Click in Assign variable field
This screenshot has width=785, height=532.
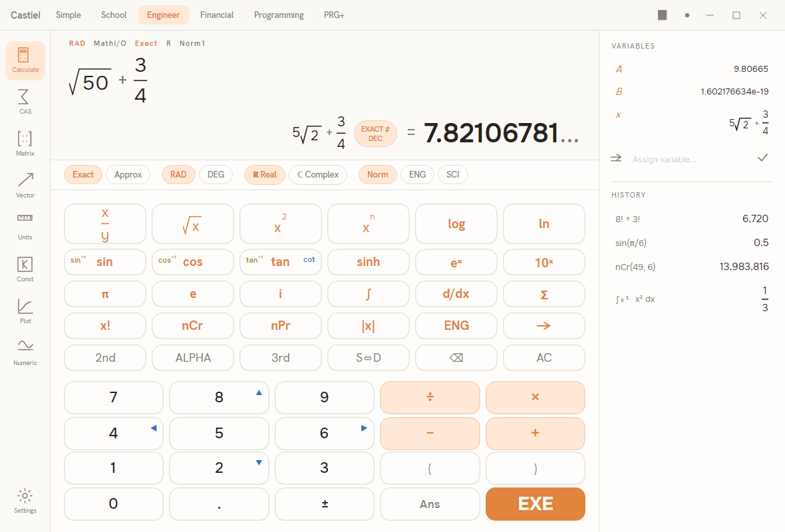pos(691,159)
